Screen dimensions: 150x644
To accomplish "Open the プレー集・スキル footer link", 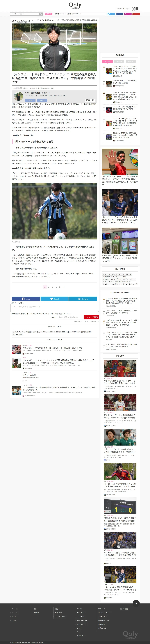I will point(61,617).
